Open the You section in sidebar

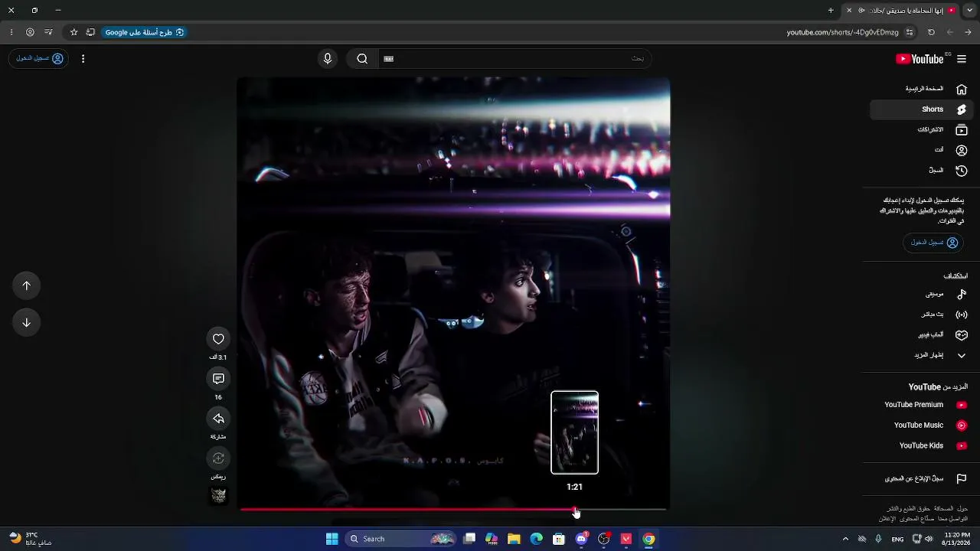click(922, 150)
